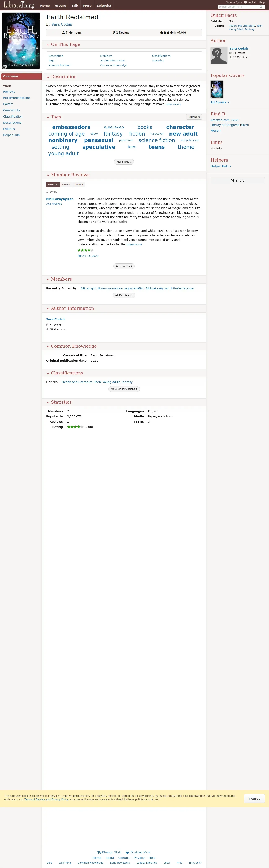Click the Early Reviewers footer link
This screenshot has height=868, width=269.
[x=120, y=863]
